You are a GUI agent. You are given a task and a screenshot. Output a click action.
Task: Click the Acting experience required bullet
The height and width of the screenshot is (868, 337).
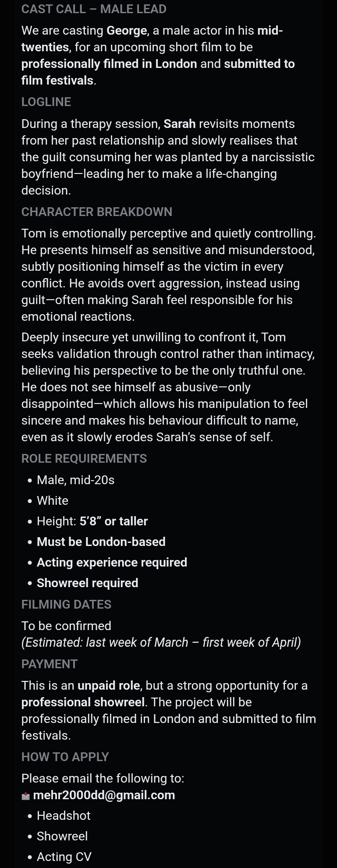click(x=112, y=562)
